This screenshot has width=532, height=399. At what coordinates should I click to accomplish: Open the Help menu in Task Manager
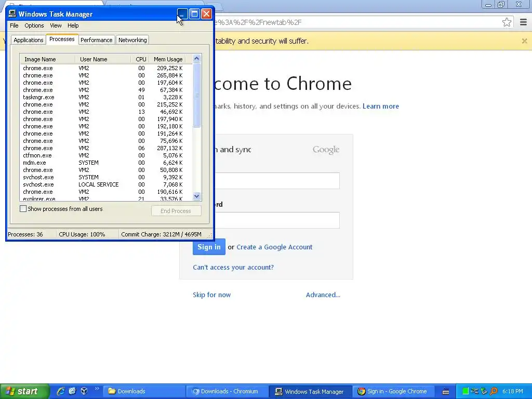[x=73, y=25]
